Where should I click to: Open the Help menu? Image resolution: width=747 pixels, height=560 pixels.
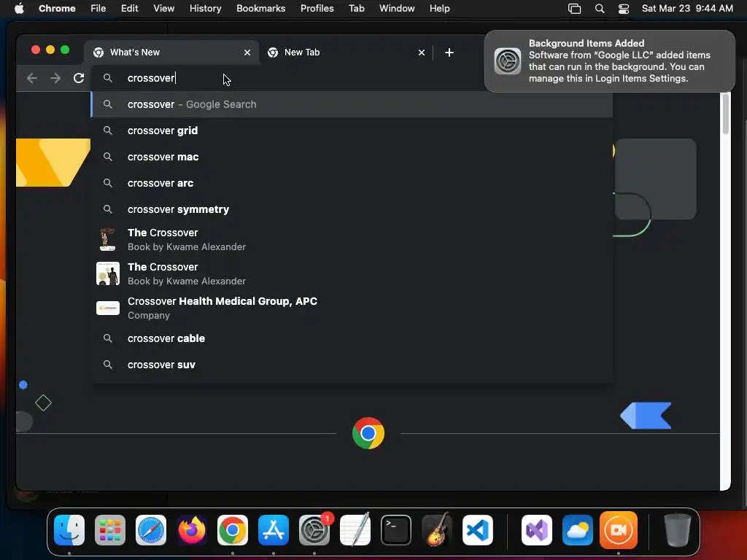tap(439, 9)
